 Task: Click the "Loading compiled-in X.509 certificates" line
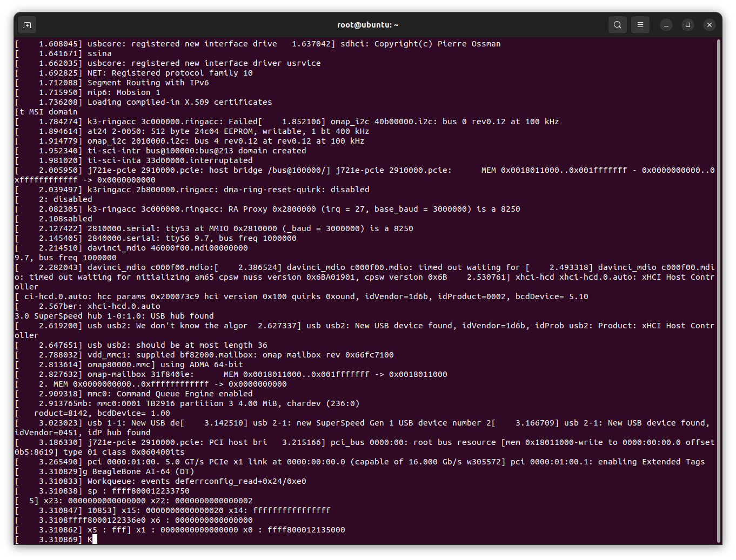(143, 102)
